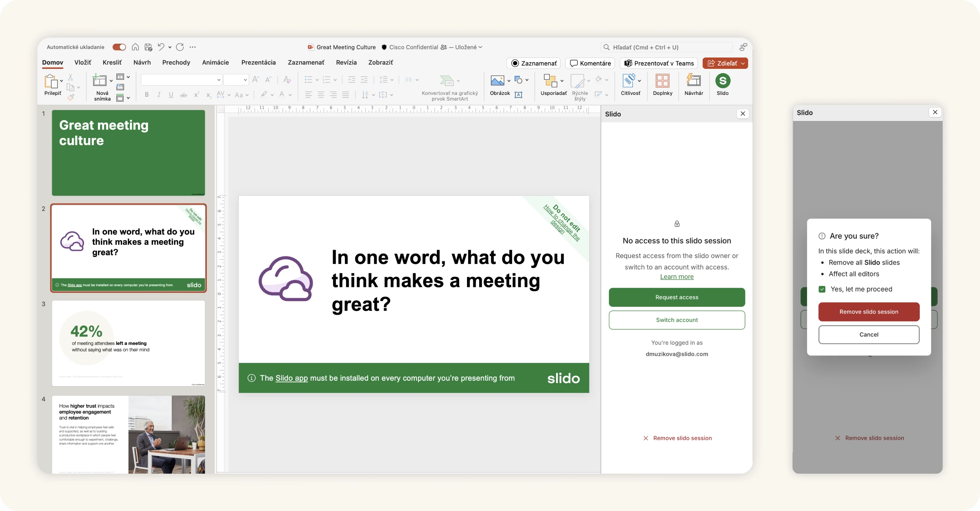Click the clear formatting icon
Viewport: 980px width, 511px height.
287,79
